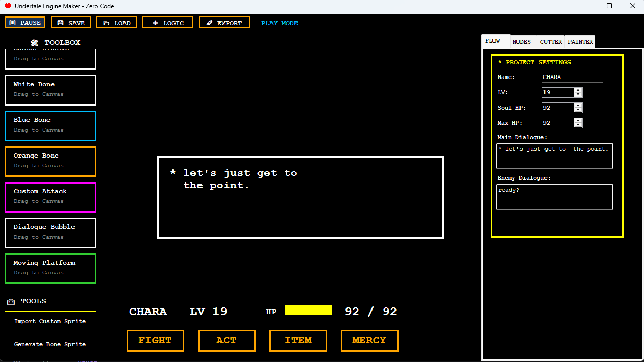The width and height of the screenshot is (644, 362).
Task: Click the Main Dialogue label
Action: 522,138
